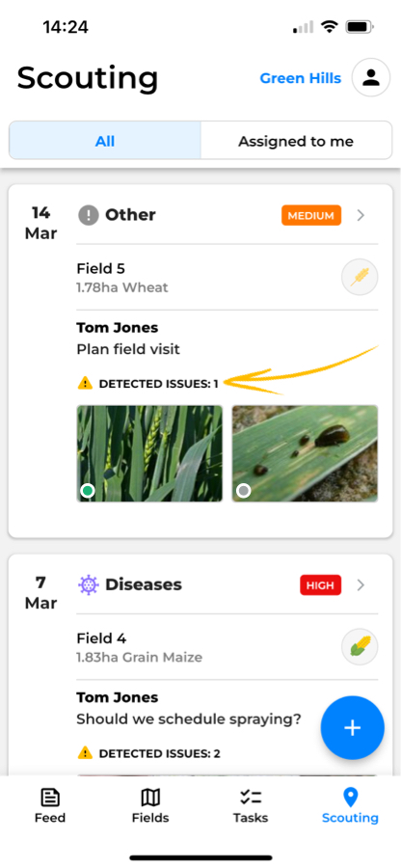Screen dimensions: 401x868
Task: Switch to Assigned to me tab
Action: tap(296, 141)
